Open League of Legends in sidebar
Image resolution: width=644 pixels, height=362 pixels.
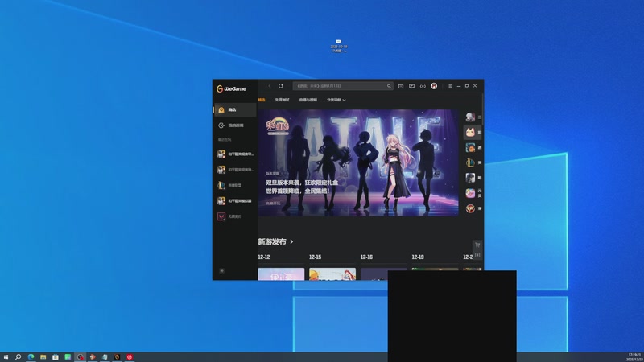pos(235,185)
